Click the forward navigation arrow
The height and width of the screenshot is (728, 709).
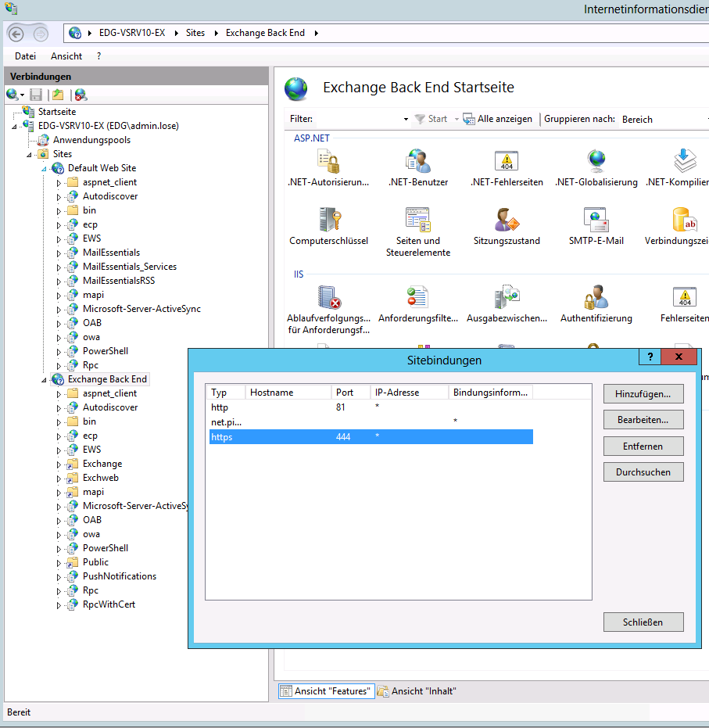[x=41, y=34]
